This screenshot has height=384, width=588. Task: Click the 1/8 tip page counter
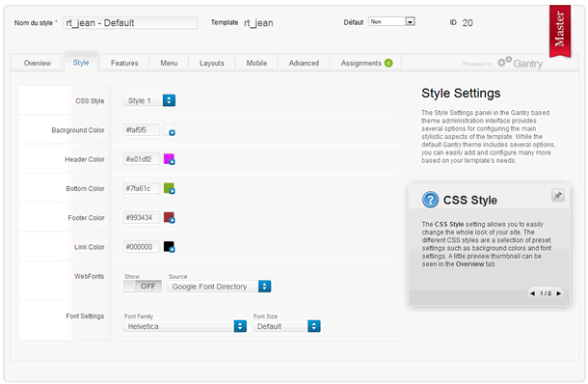546,293
